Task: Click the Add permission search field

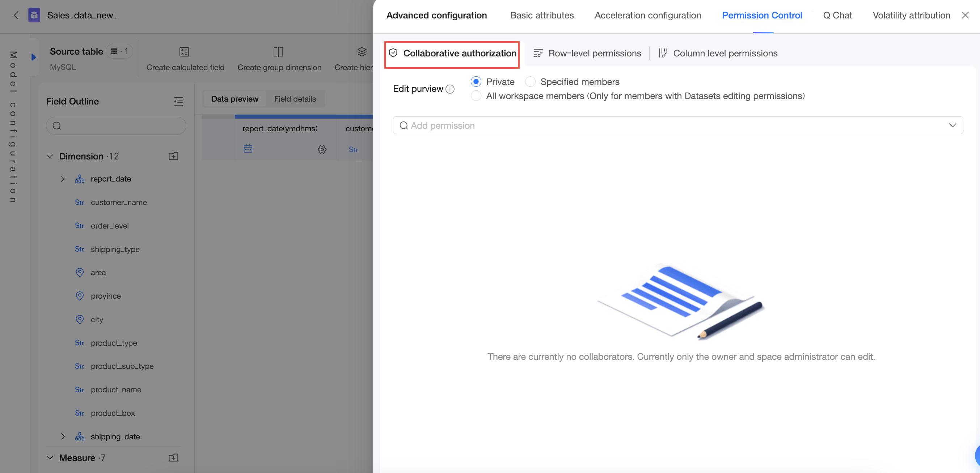Action: (677, 125)
